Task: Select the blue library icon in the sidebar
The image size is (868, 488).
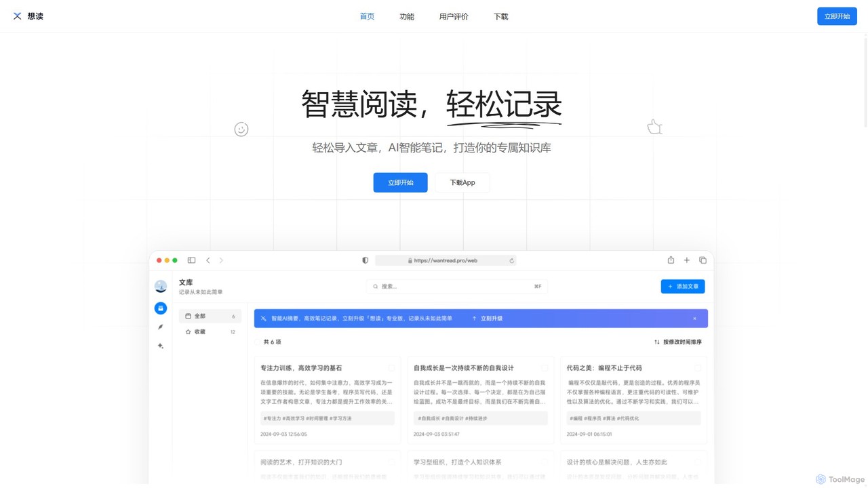Action: click(x=161, y=308)
